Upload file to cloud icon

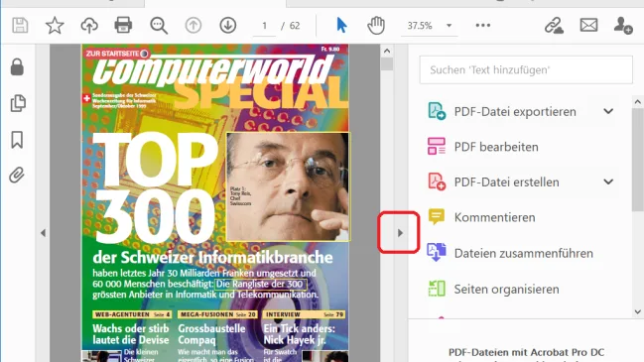pyautogui.click(x=89, y=26)
